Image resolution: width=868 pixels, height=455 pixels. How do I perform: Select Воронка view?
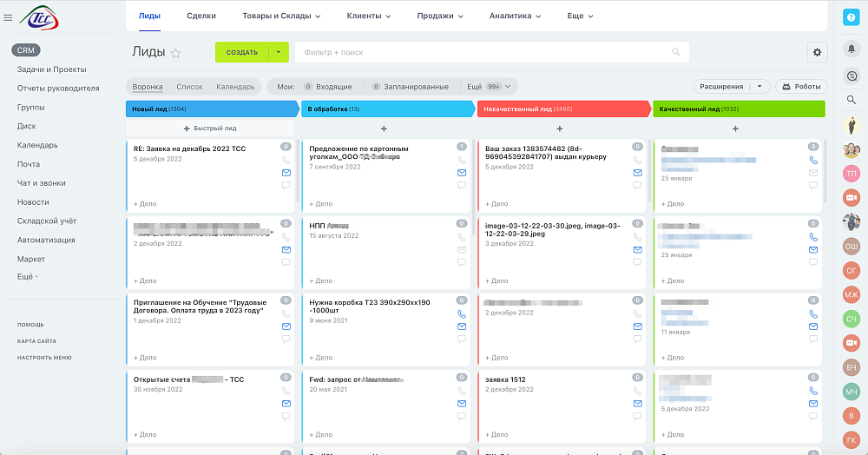(148, 87)
